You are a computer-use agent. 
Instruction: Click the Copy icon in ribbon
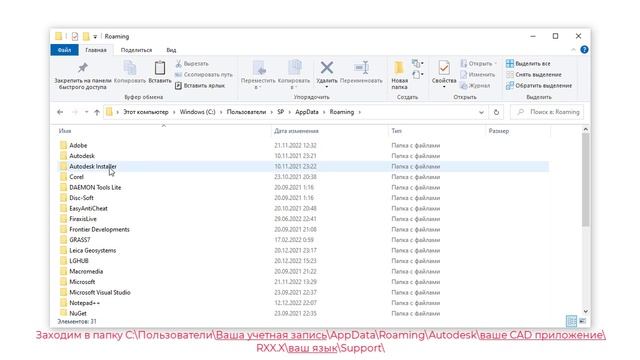coord(130,68)
